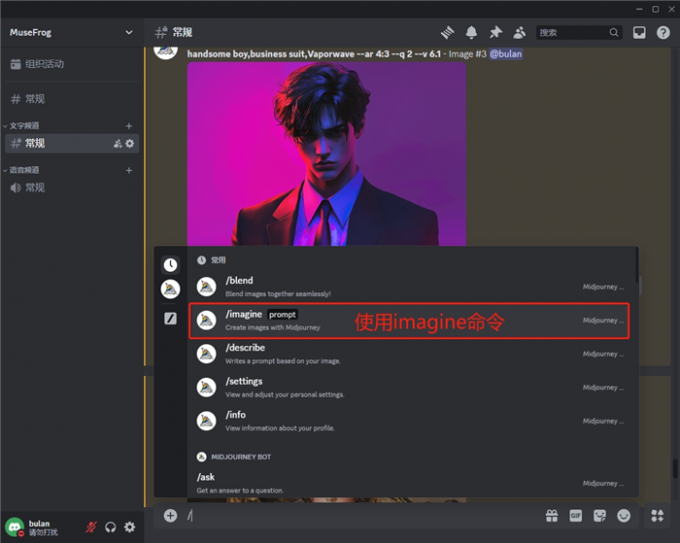Show pinned messages with pin icon
Image resolution: width=680 pixels, height=543 pixels.
(x=495, y=32)
